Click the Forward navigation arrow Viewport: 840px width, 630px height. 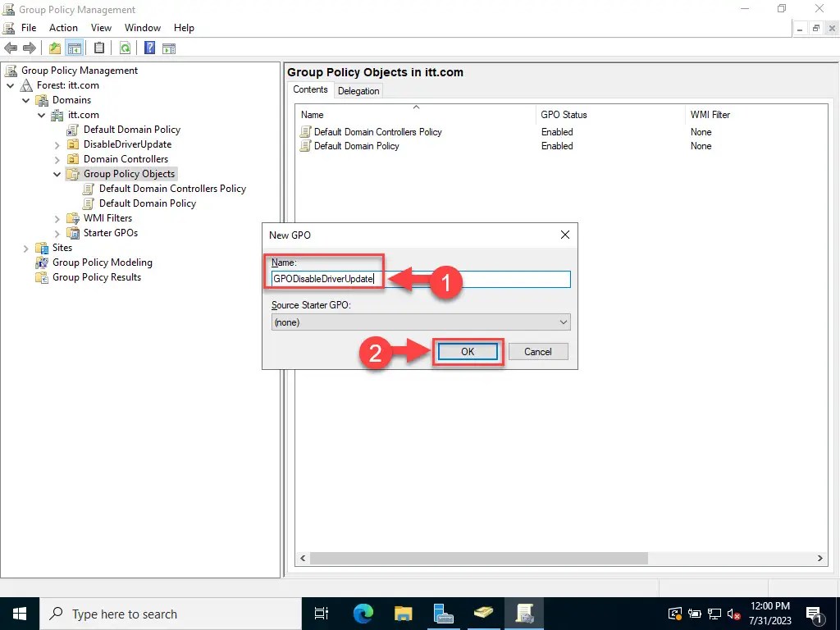[x=30, y=48]
